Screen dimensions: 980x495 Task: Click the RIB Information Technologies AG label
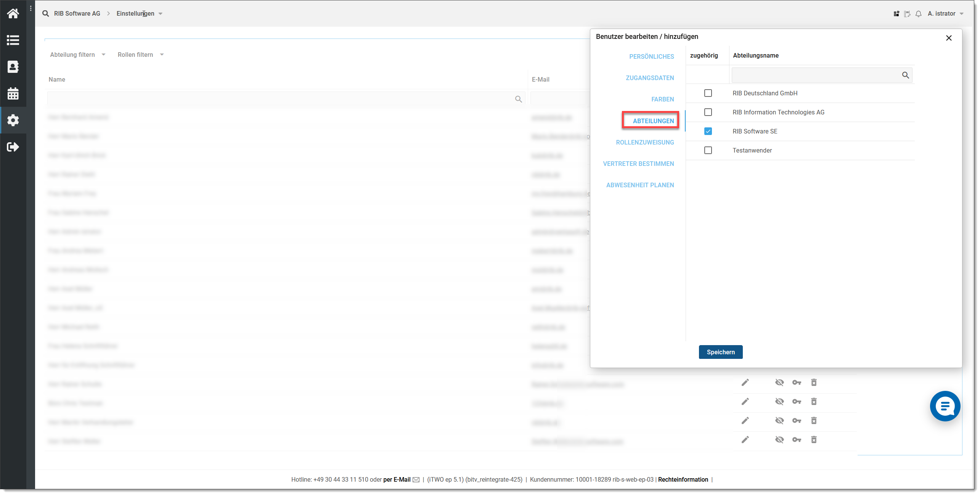click(x=778, y=112)
